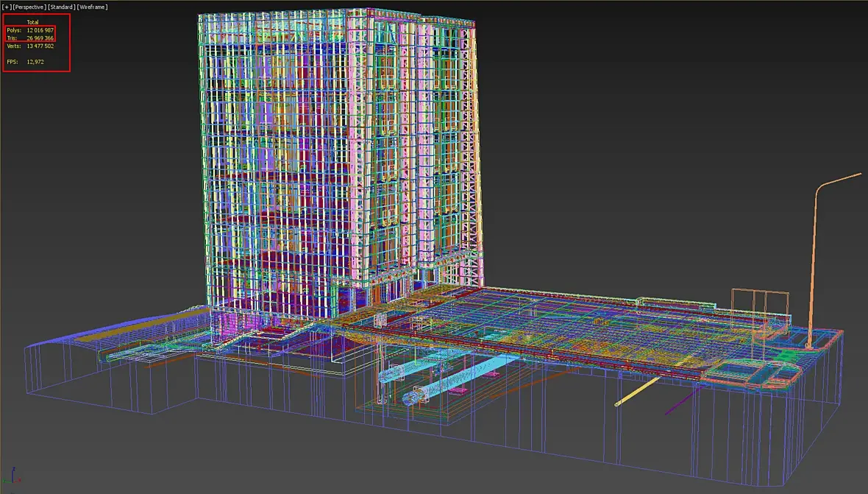Click the FPS value '12,972'
The height and width of the screenshot is (494, 868).
coord(35,62)
